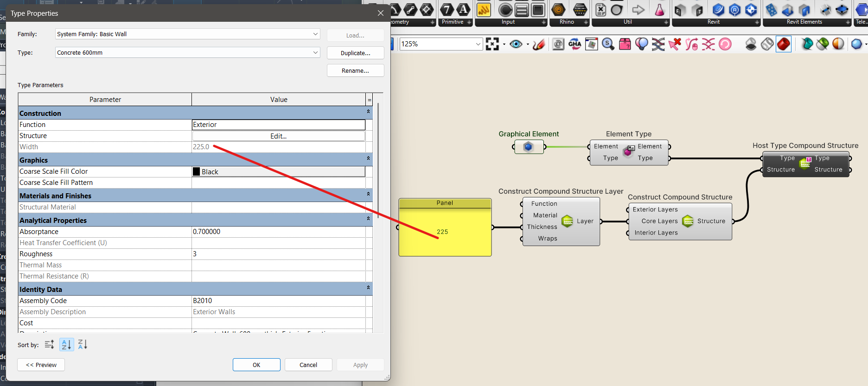
Task: Click the eye-shaped named views icon
Action: (516, 44)
